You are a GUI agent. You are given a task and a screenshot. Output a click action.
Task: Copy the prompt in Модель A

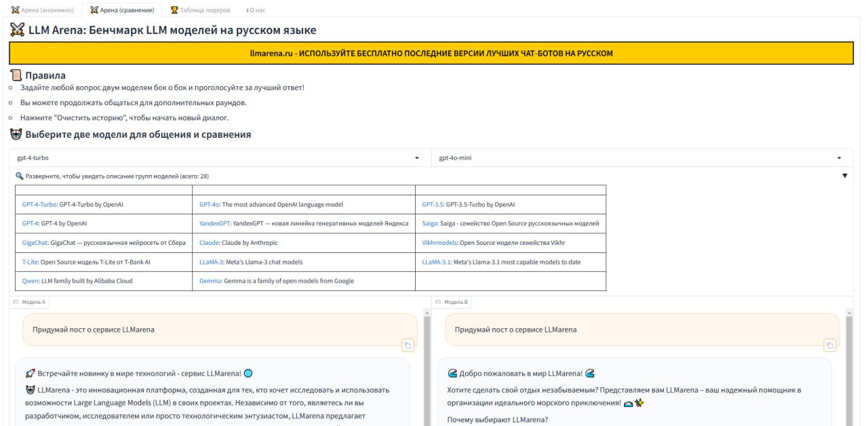point(408,345)
